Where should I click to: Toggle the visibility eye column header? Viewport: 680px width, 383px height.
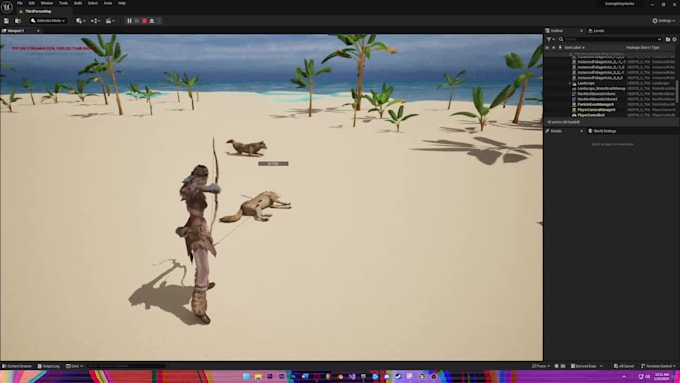click(x=547, y=48)
